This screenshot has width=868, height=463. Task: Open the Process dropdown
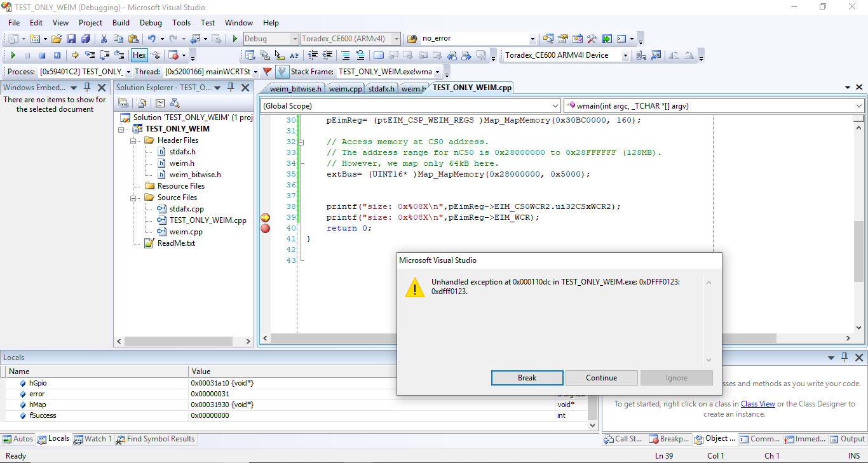128,72
